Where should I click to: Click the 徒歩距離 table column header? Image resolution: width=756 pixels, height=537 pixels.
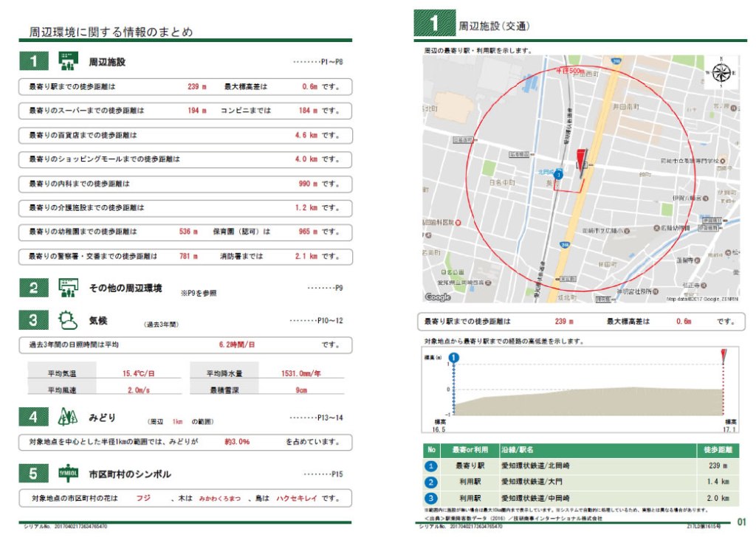click(718, 450)
